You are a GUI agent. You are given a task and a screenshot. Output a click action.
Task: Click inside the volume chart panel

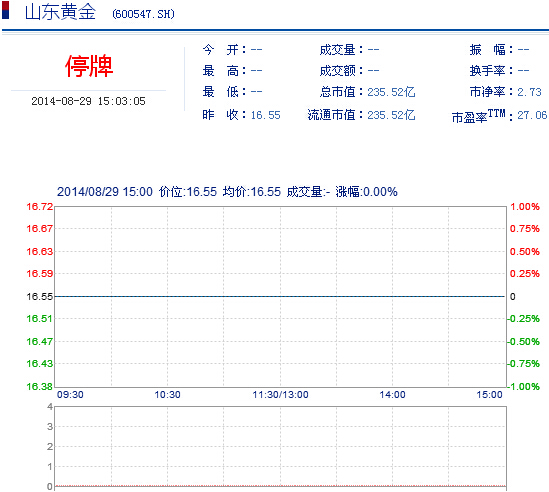(280, 447)
